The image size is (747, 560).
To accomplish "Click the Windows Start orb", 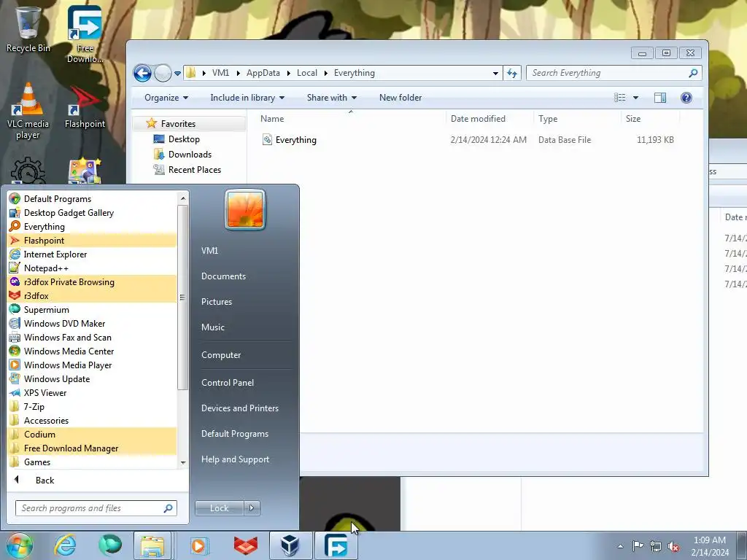I will tap(20, 545).
